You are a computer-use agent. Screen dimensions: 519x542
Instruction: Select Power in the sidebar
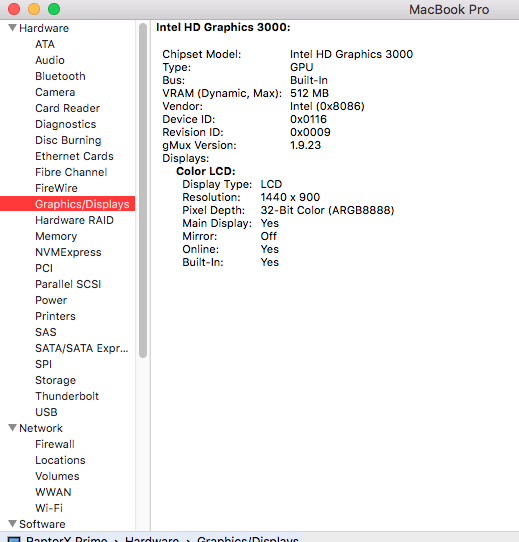click(x=51, y=300)
